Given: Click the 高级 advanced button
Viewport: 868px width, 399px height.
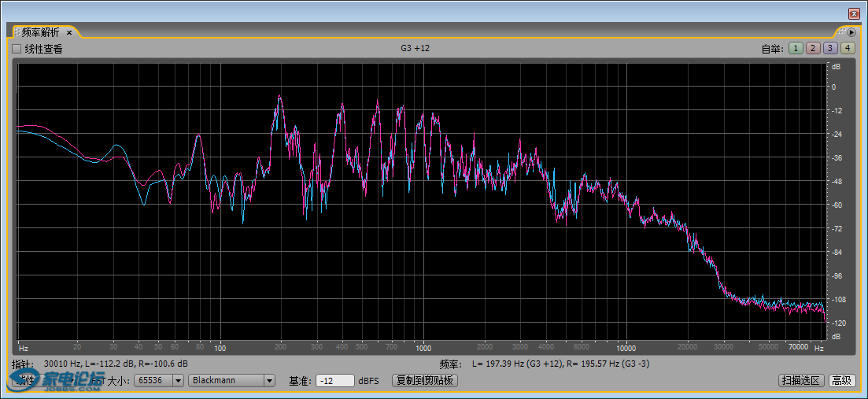Looking at the screenshot, I should click(x=841, y=381).
